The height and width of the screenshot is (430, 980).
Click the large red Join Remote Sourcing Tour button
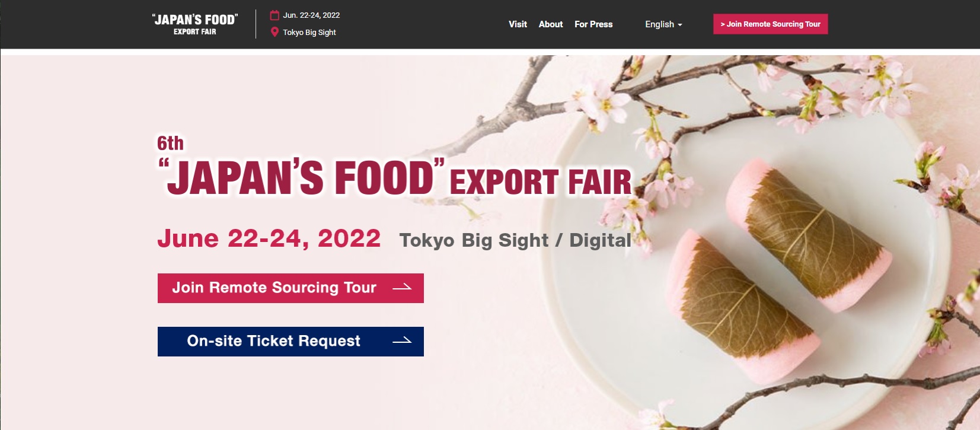pyautogui.click(x=291, y=288)
